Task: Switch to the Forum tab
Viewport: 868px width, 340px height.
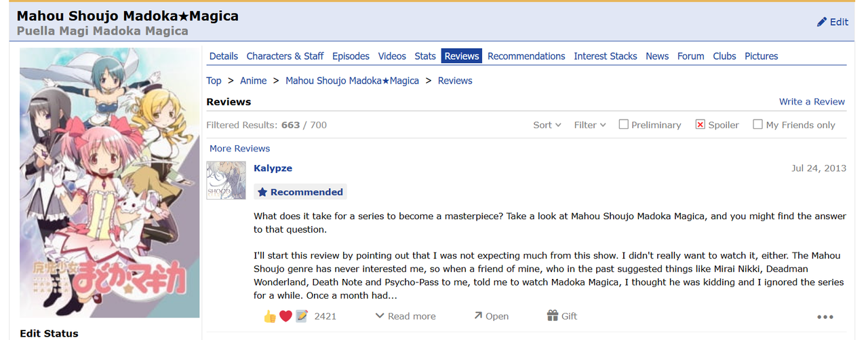Action: point(691,56)
